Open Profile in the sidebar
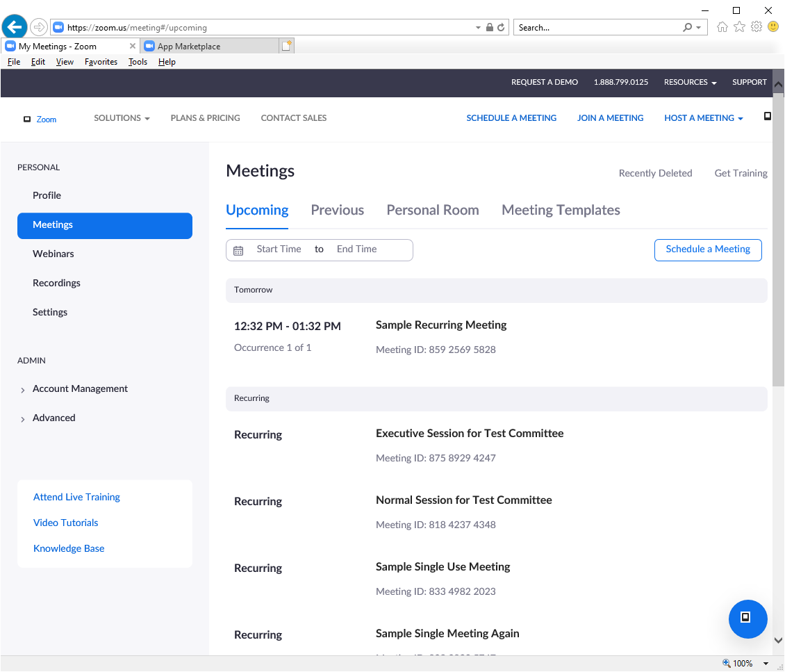The height and width of the screenshot is (672, 785). [47, 195]
